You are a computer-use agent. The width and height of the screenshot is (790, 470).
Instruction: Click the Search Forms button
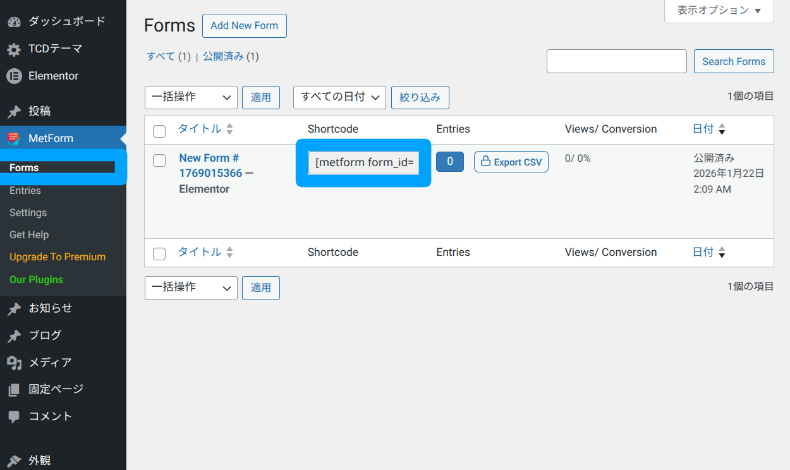click(734, 61)
